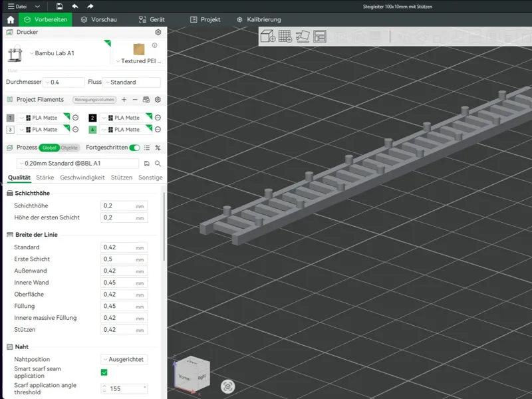Open filament 1 PLA Matte dropdown

(x=43, y=118)
